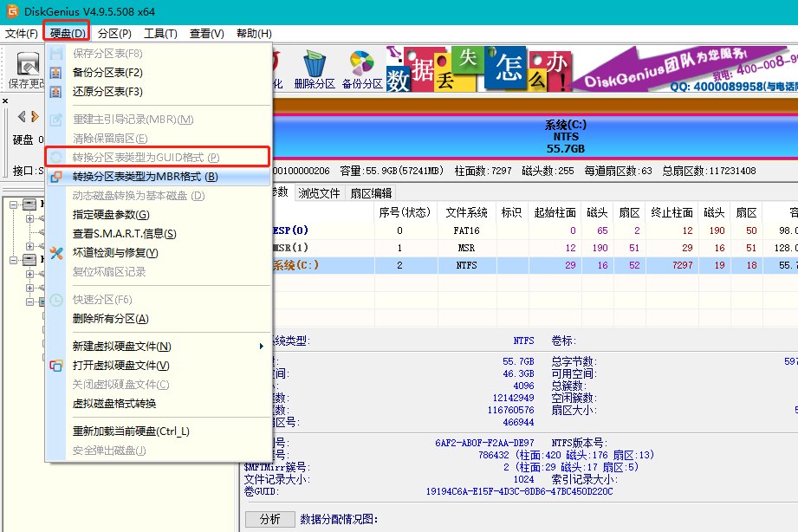Viewport: 798px width, 532px height.
Task: Click the back arrow in the disk panel
Action: [x=21, y=116]
